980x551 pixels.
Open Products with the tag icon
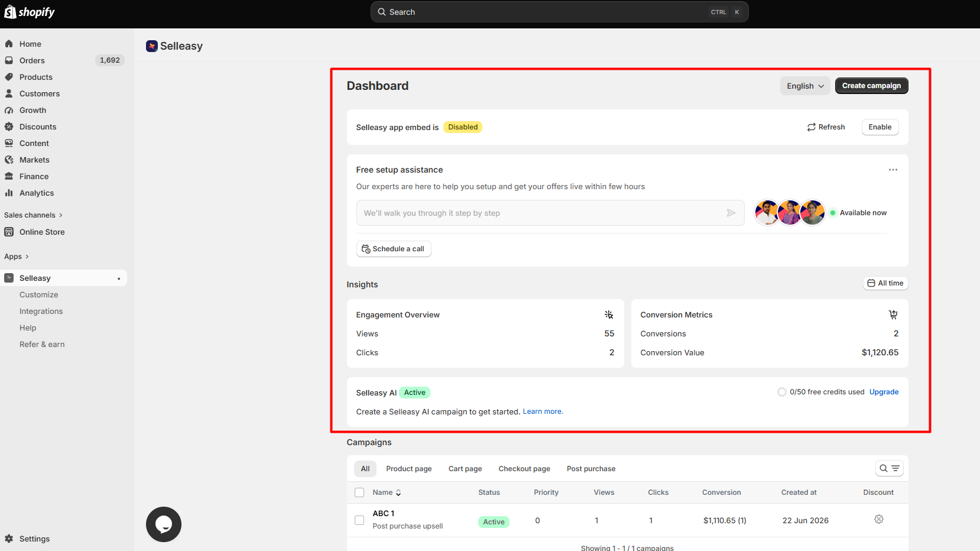[9, 77]
